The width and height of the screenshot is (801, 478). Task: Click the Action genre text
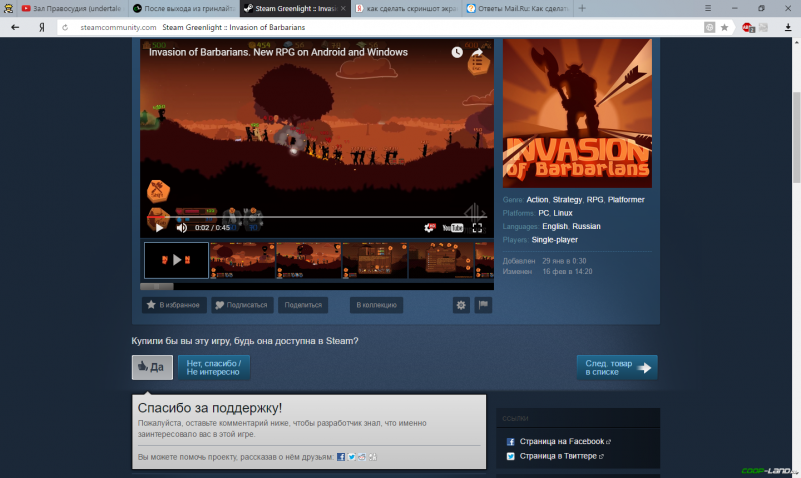pyautogui.click(x=537, y=200)
